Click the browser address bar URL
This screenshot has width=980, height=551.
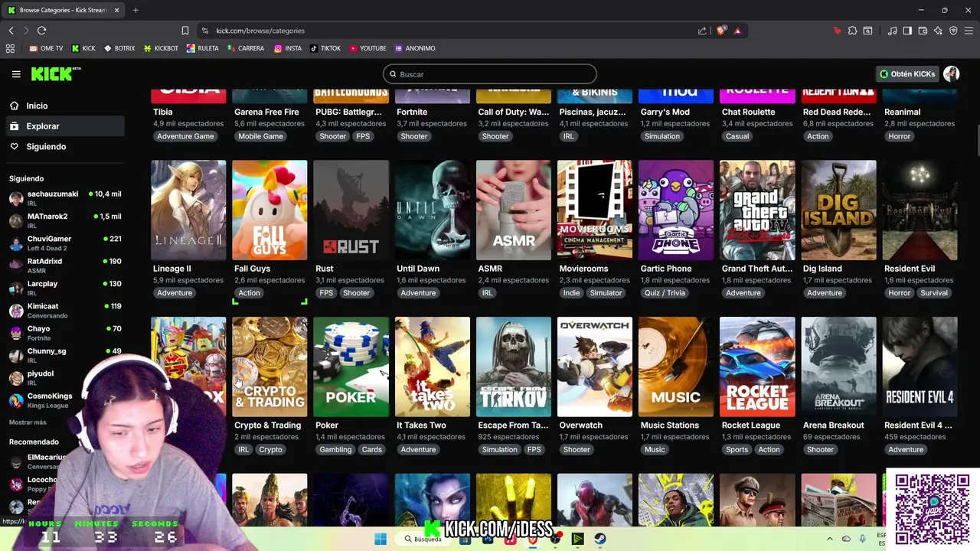260,31
